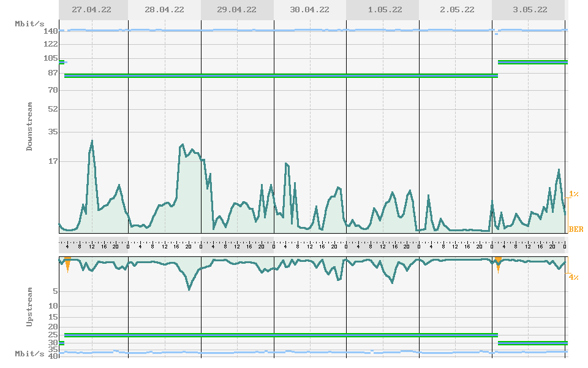This screenshot has height=368, width=588.
Task: Select the 30.04.22 date header
Action: 309,10
